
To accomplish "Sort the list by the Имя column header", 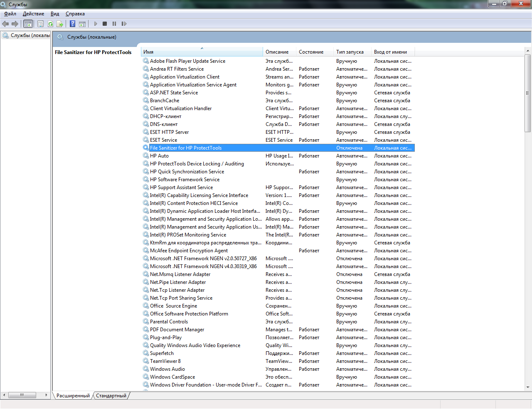I will point(202,52).
